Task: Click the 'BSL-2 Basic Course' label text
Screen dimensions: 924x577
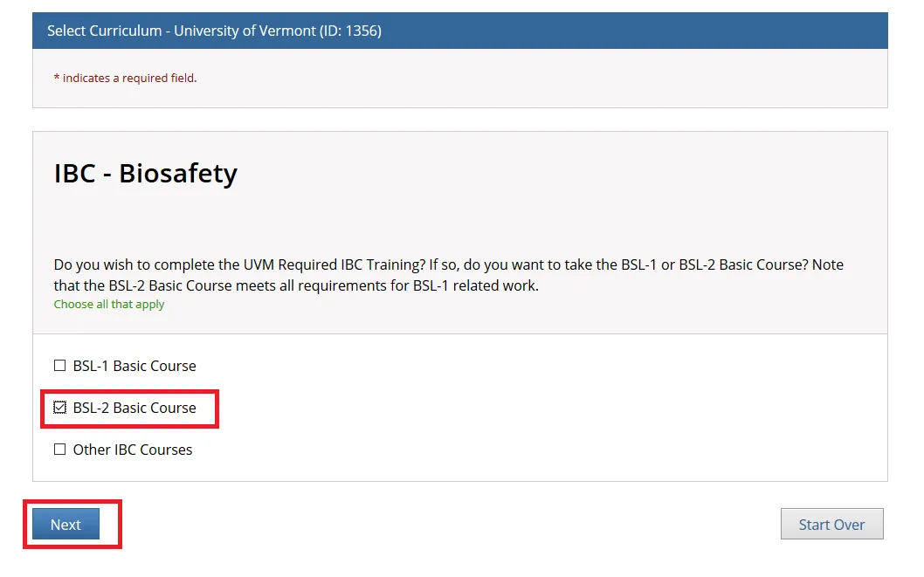Action: pos(134,408)
